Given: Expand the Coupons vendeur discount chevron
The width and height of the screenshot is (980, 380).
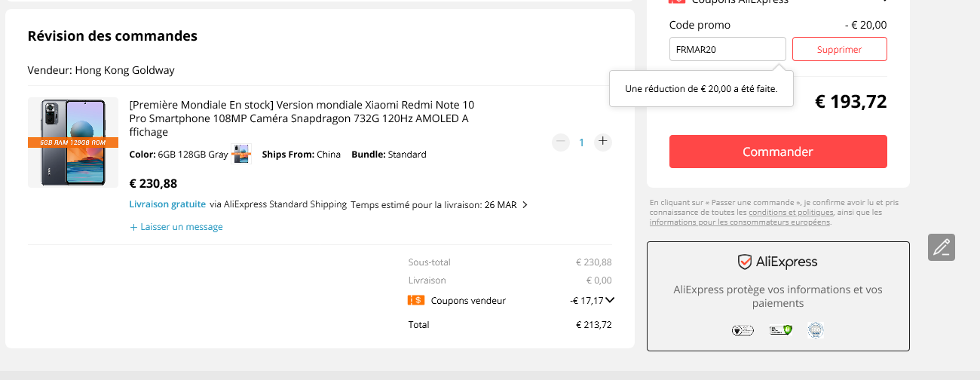Looking at the screenshot, I should 610,300.
